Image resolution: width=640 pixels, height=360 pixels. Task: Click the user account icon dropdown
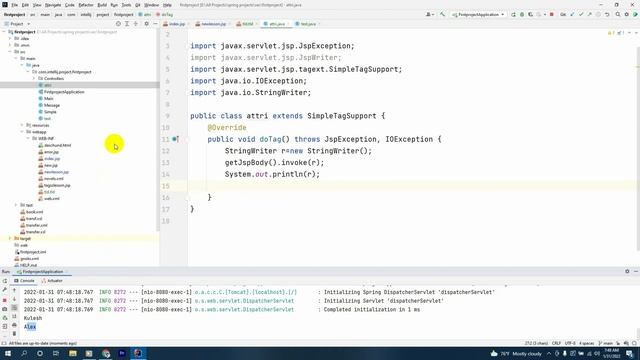[430, 15]
